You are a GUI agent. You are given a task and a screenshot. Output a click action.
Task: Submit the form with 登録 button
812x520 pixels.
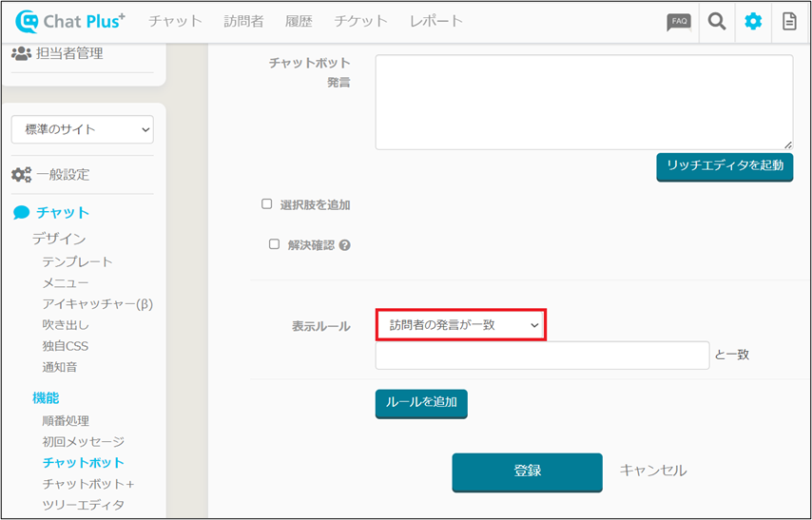pyautogui.click(x=527, y=472)
